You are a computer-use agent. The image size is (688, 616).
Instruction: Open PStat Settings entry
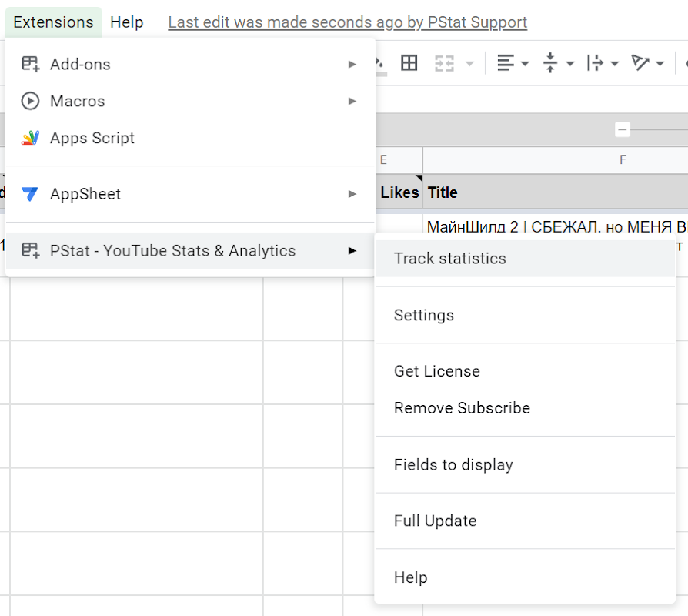pyautogui.click(x=525, y=315)
